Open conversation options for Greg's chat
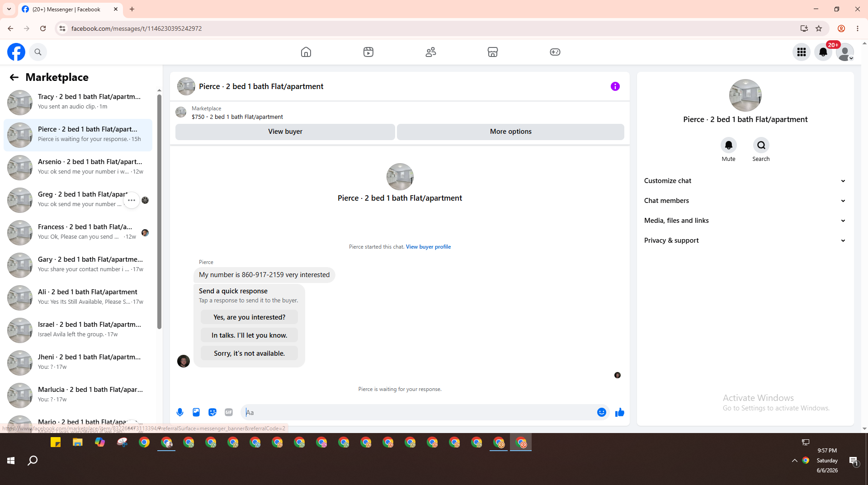 tap(132, 200)
